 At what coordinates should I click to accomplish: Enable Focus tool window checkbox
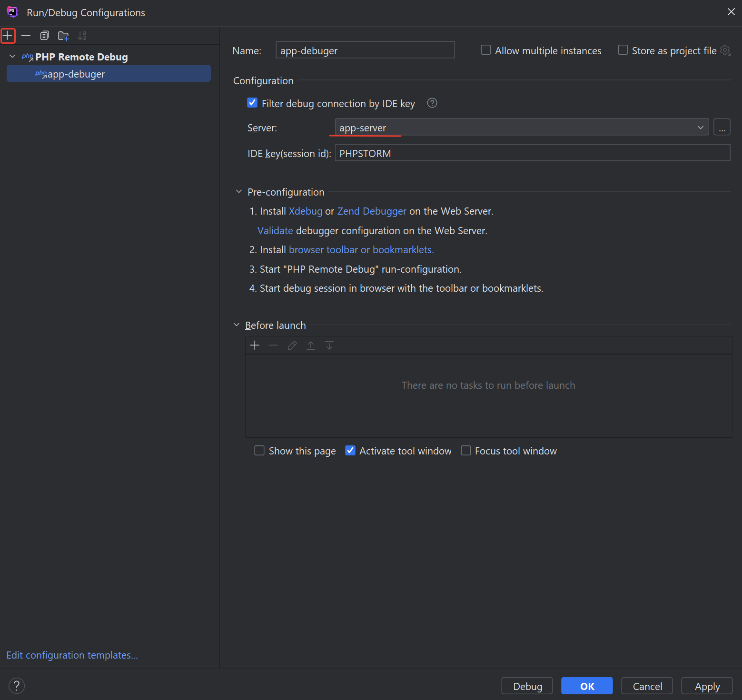[466, 451]
